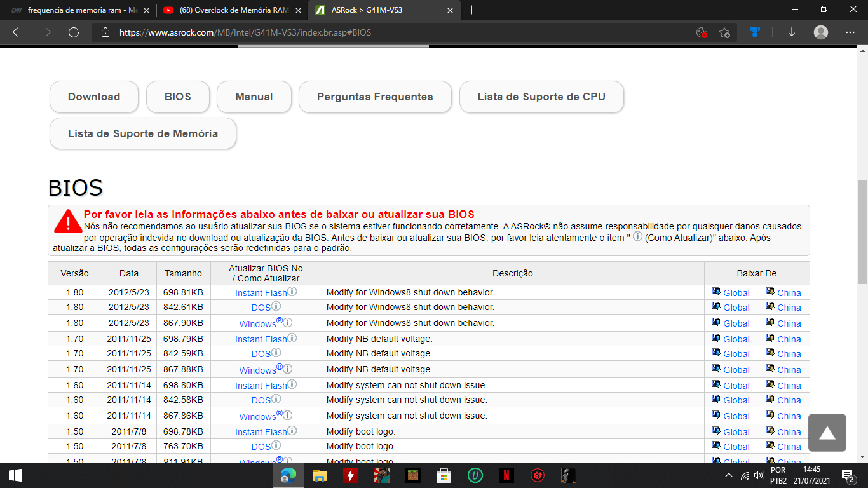View site lock information in address bar
The height and width of the screenshot is (488, 868).
pos(105,32)
